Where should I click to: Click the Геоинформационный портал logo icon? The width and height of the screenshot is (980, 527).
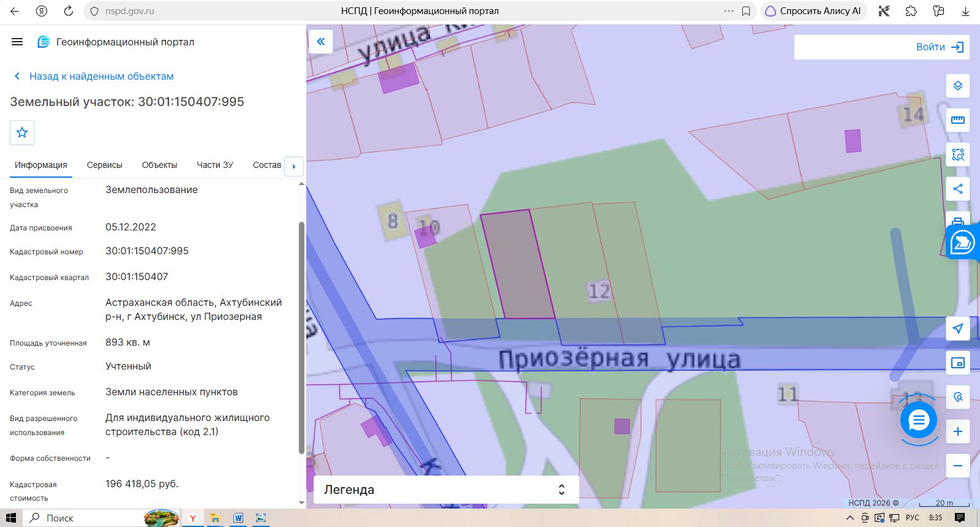43,42
